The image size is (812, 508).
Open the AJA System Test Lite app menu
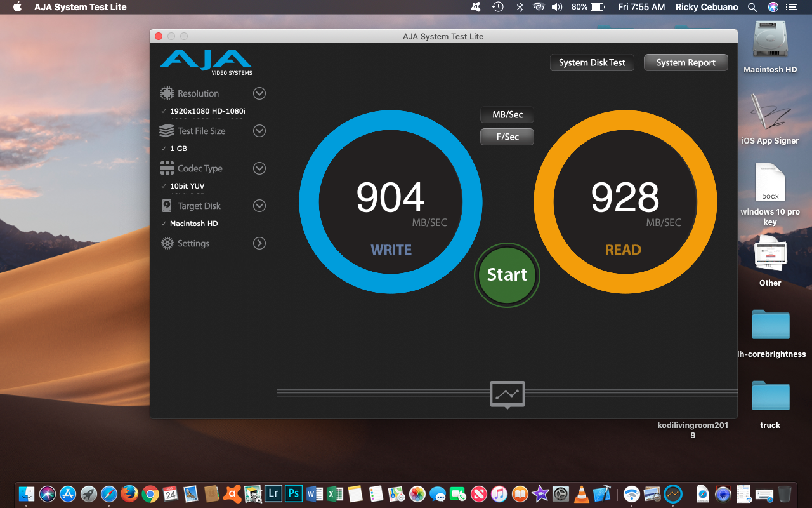[x=81, y=7]
